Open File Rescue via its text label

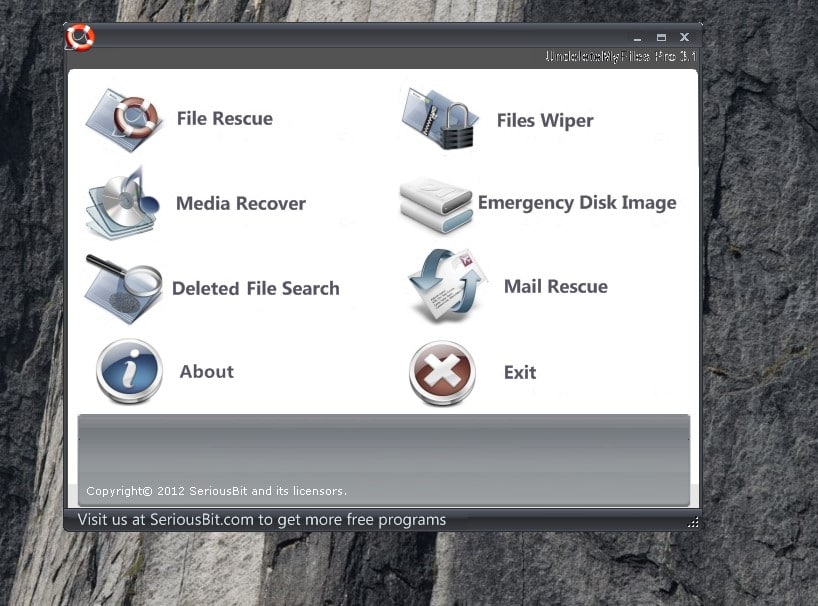click(224, 119)
